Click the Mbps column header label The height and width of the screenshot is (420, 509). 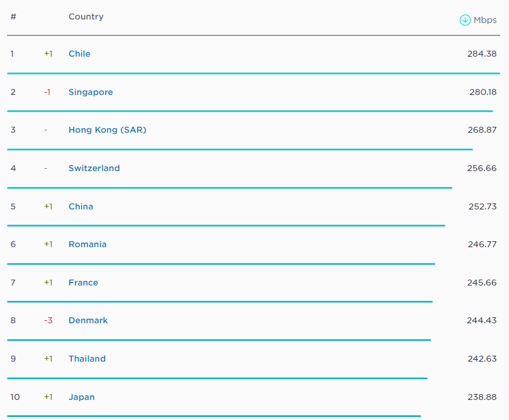(x=485, y=20)
